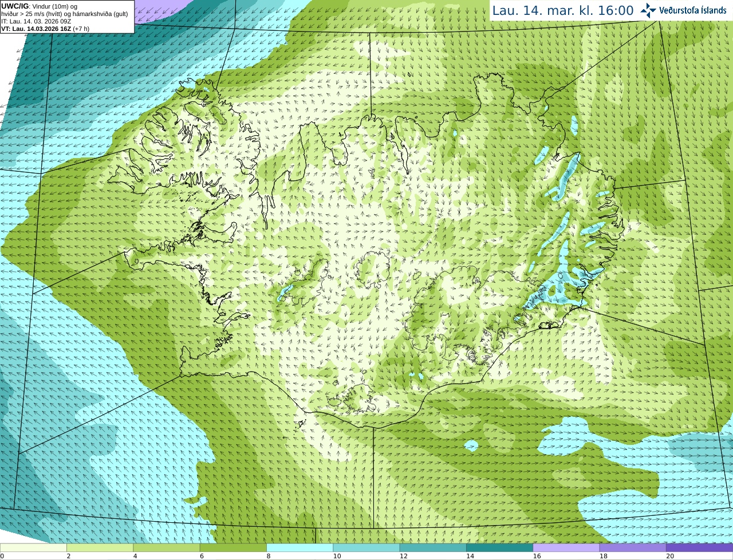Select the 18–20 m/s purple legend swatch
Viewport: 733px width, 560px height.
tap(633, 548)
